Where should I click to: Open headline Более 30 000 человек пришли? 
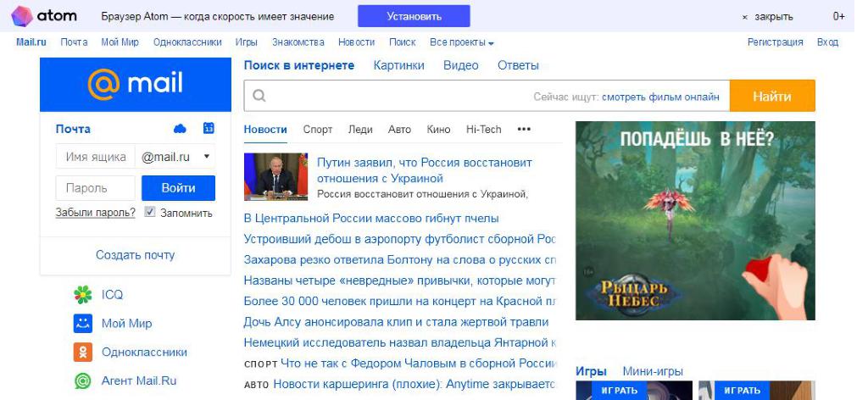[400, 302]
